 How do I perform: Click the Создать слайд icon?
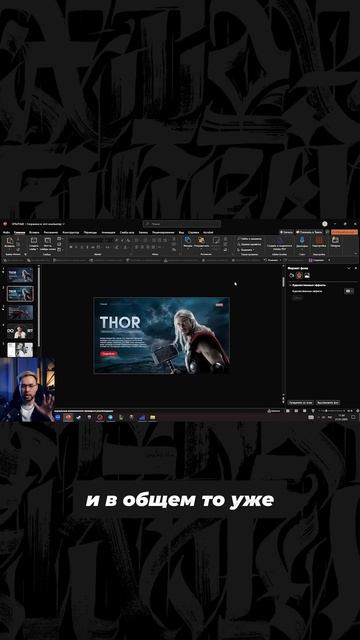pyautogui.click(x=33, y=240)
